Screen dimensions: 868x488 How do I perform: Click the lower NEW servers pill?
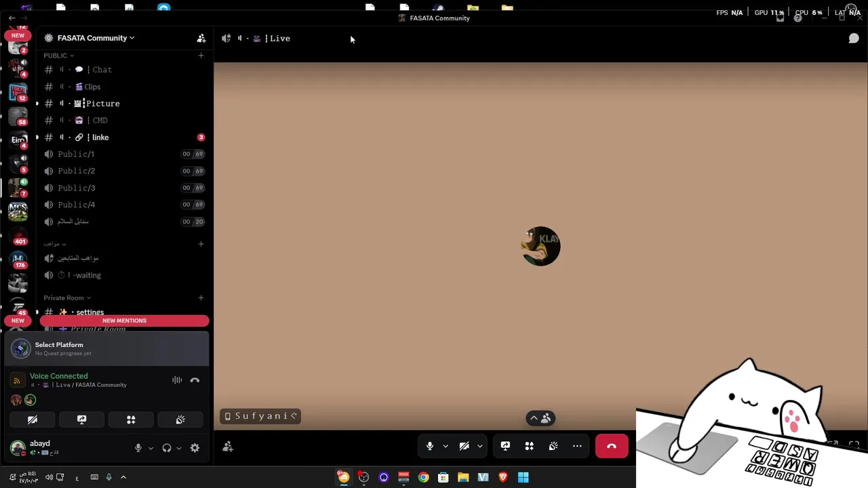point(18,321)
